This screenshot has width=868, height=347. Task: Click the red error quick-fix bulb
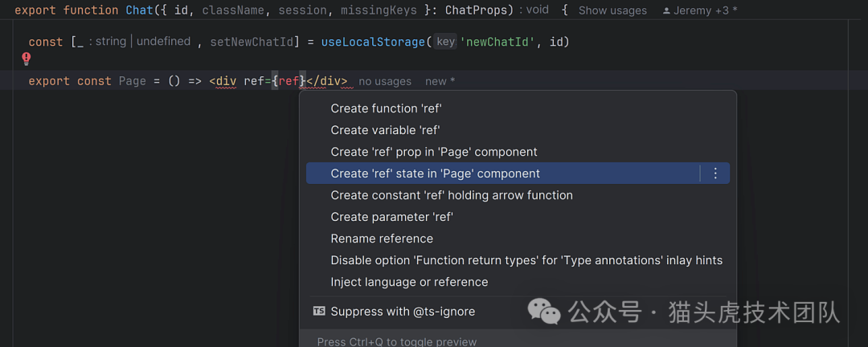tap(26, 59)
